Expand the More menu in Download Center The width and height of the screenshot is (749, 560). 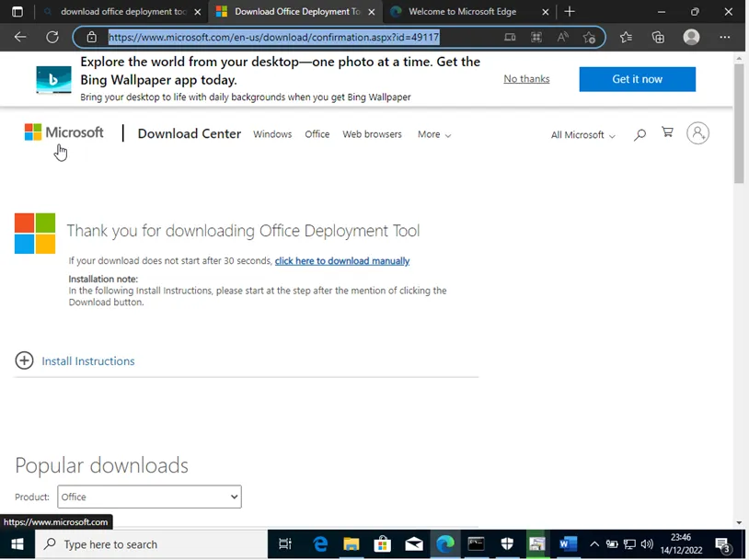tap(433, 134)
